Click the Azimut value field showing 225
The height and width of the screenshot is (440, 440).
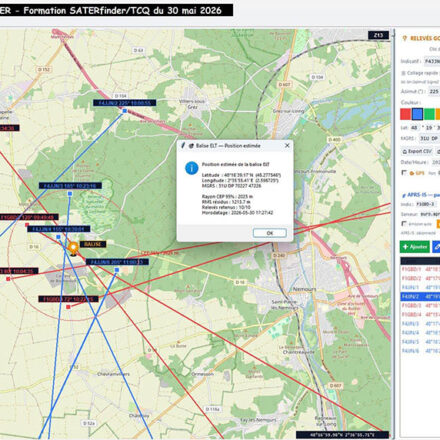pyautogui.click(x=434, y=91)
